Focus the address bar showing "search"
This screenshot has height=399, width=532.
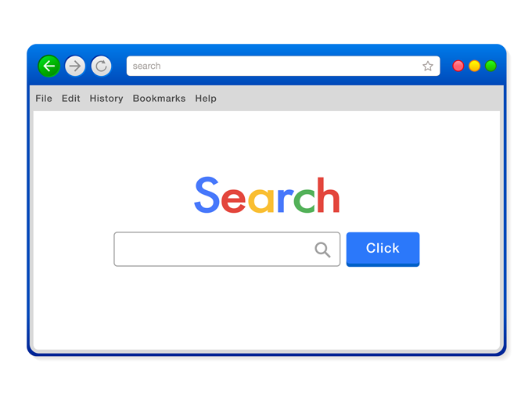point(283,66)
